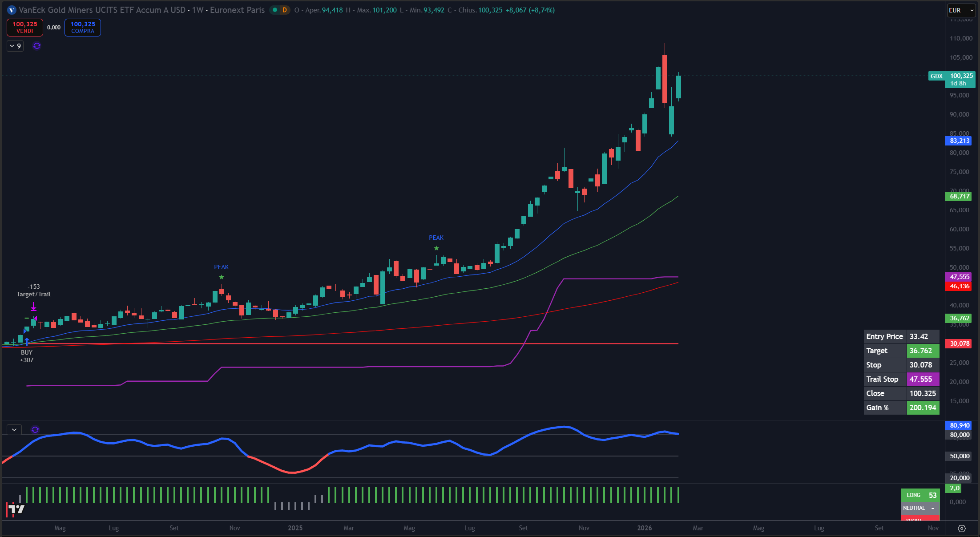Click the GDX price label on axis
This screenshot has height=537, width=980.
[x=936, y=76]
